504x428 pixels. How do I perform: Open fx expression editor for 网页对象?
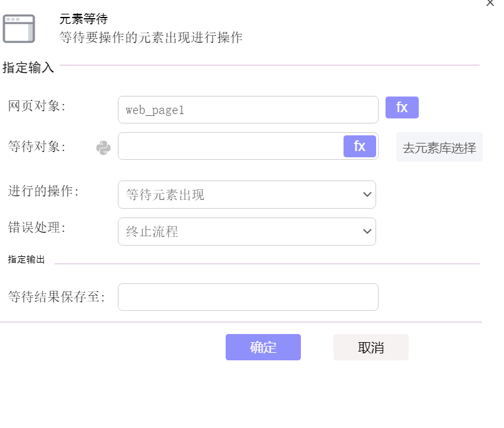[402, 107]
